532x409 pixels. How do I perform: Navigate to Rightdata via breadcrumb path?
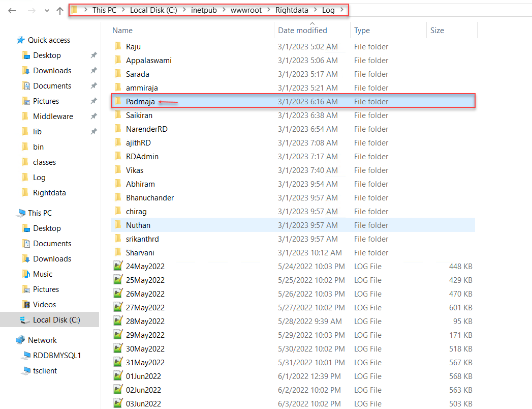(292, 10)
